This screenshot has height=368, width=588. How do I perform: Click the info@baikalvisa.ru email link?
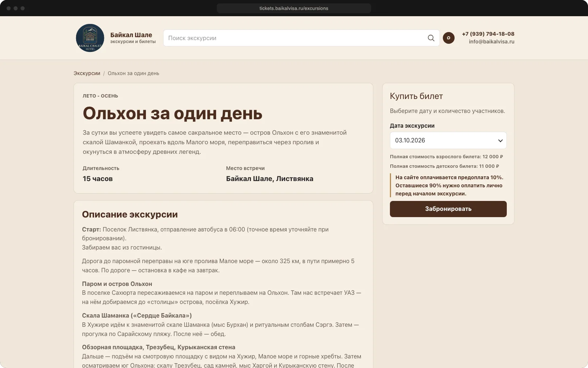[492, 42]
